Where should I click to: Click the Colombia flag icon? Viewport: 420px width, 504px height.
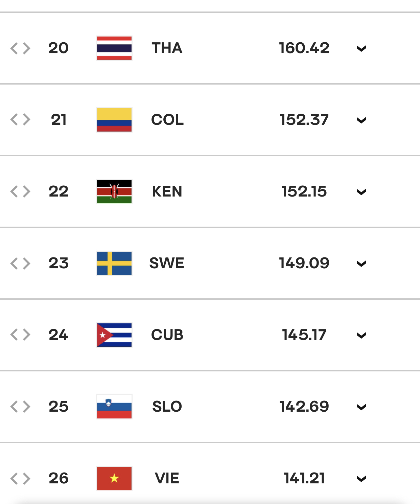(114, 120)
